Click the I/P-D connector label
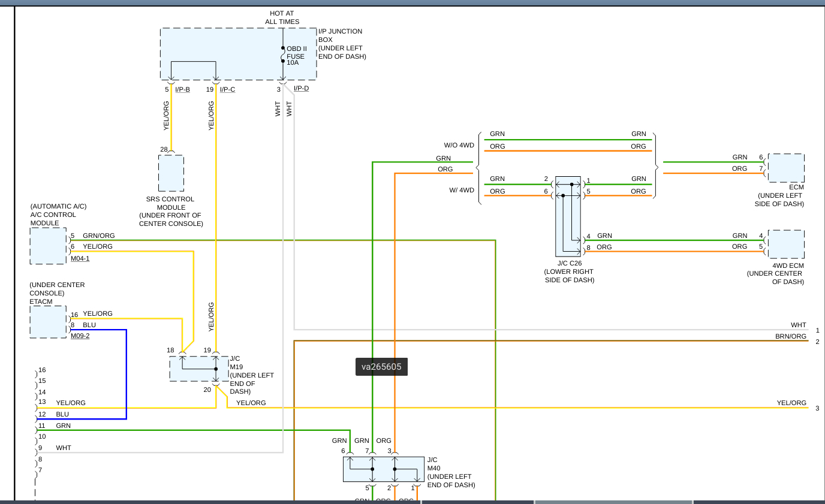Screen dimensions: 825x504 tap(301, 89)
